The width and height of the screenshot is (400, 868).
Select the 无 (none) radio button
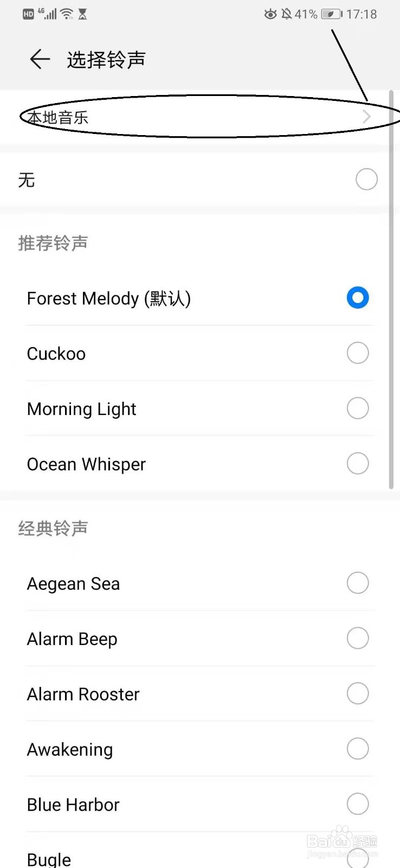click(x=366, y=180)
